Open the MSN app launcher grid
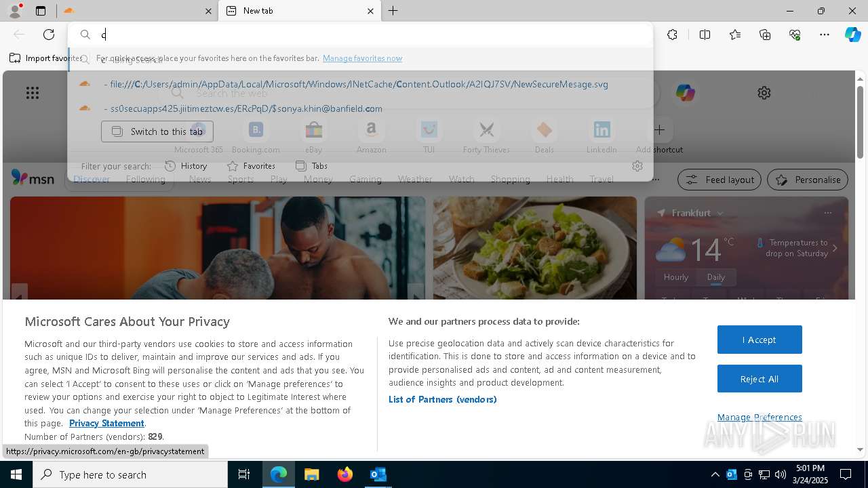Viewport: 868px width, 488px height. [33, 93]
